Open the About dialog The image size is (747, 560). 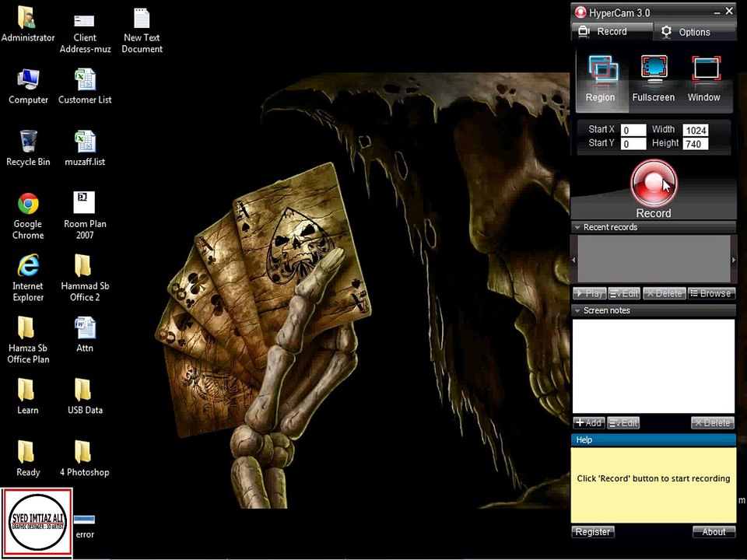[714, 532]
